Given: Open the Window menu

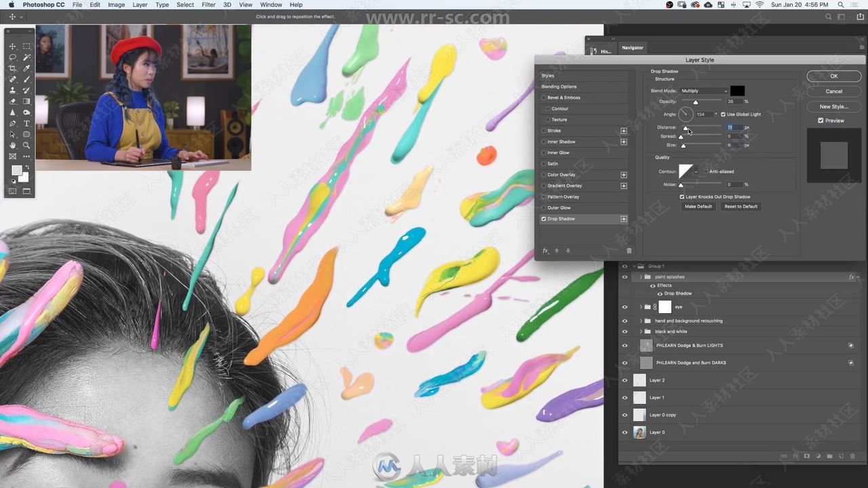Looking at the screenshot, I should pos(271,5).
